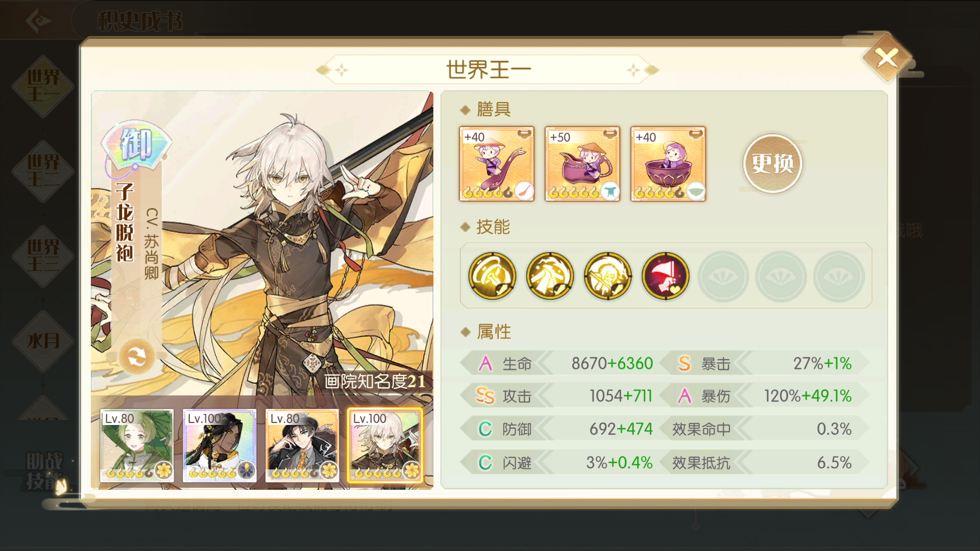The height and width of the screenshot is (551, 980).
Task: Tap the second golden skill icon
Action: [550, 276]
